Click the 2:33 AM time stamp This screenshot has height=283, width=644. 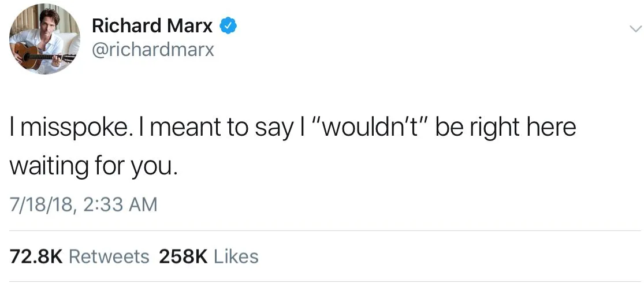(x=120, y=205)
